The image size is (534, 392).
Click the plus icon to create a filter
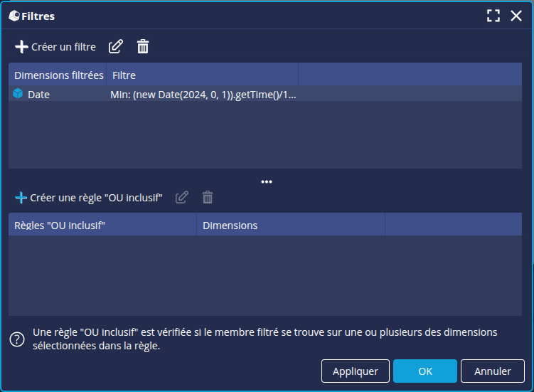coord(22,47)
